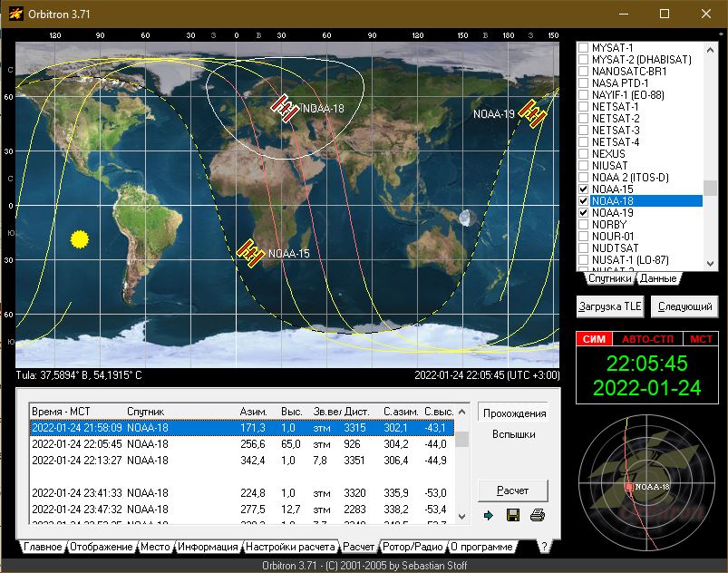
Task: Check the NOAA 2 (ITOS-D) box
Action: click(x=584, y=178)
